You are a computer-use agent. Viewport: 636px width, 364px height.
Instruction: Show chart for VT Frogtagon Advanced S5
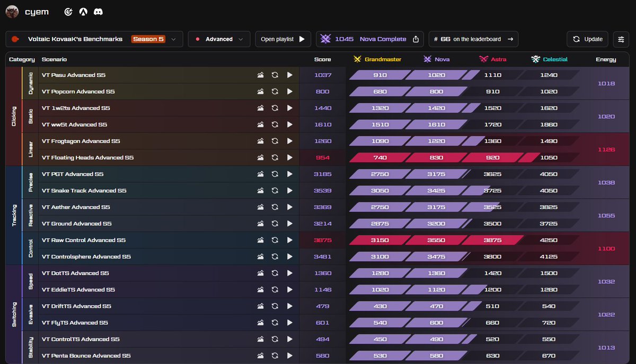pyautogui.click(x=260, y=141)
